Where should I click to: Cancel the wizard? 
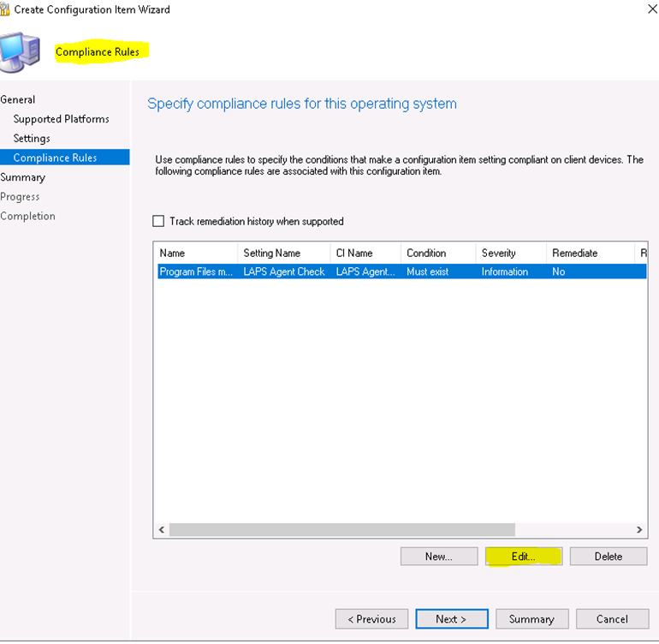[x=612, y=619]
